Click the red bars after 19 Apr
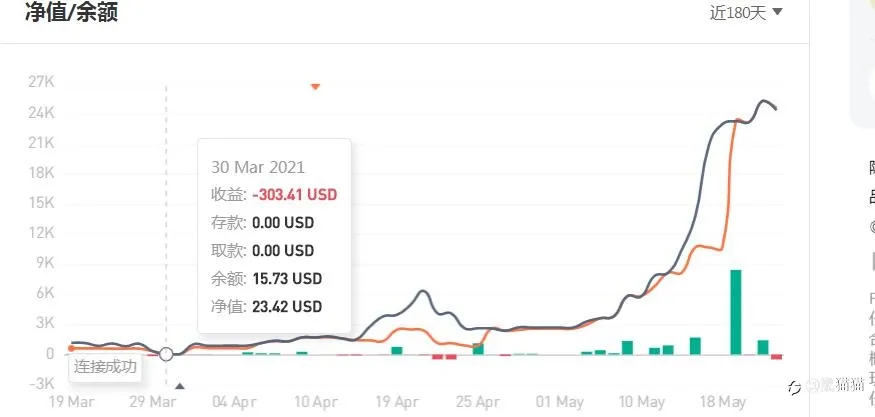Image resolution: width=875 pixels, height=417 pixels. (444, 357)
